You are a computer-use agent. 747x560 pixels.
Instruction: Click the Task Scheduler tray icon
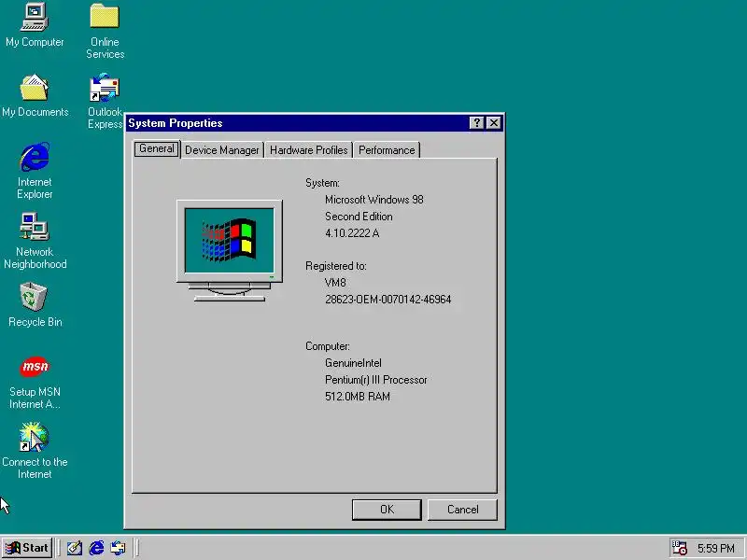pos(679,548)
